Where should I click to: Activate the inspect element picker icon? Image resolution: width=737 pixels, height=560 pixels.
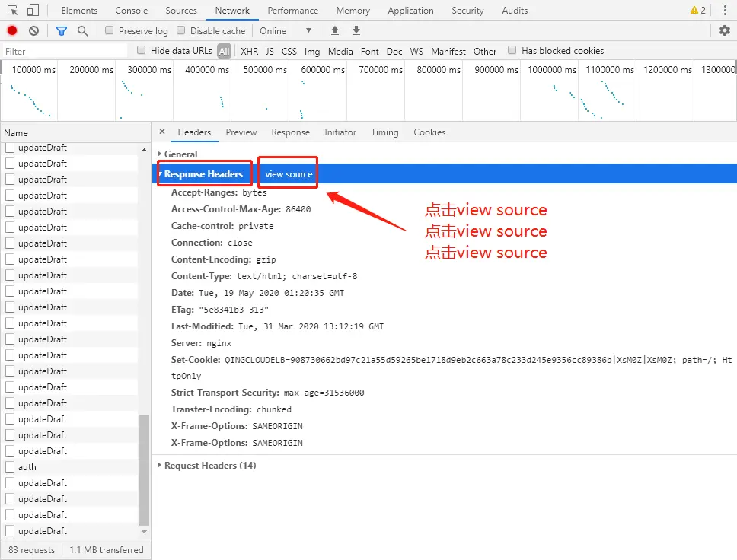click(13, 11)
